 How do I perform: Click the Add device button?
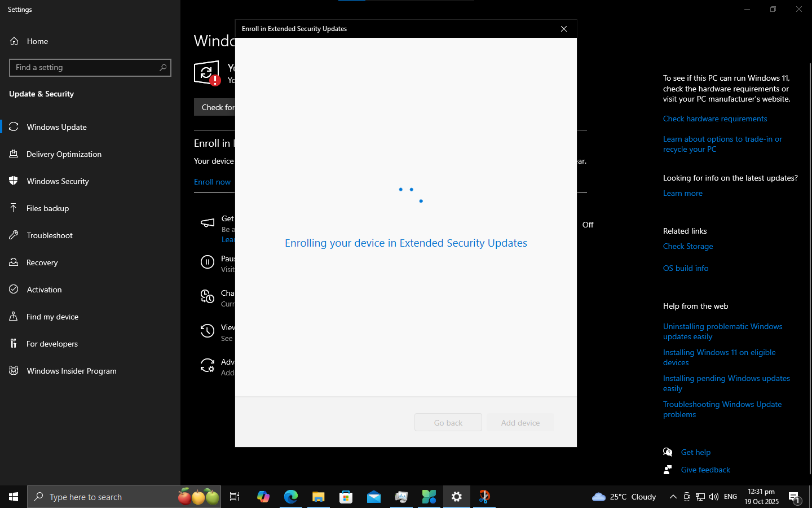[520, 422]
